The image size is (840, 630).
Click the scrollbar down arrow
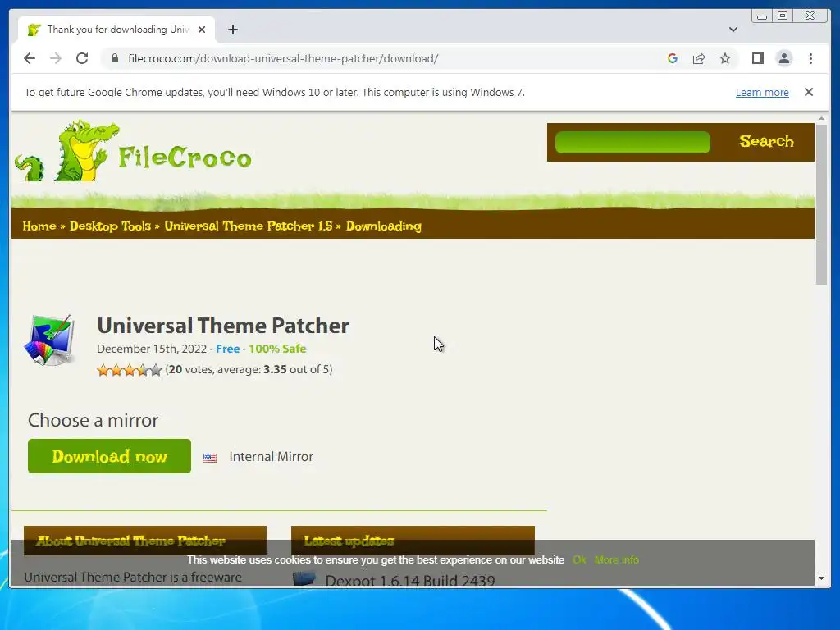coord(822,578)
